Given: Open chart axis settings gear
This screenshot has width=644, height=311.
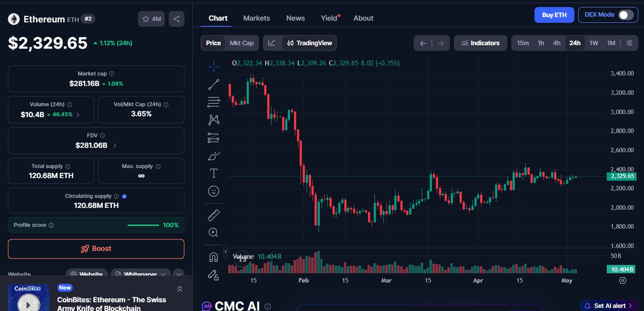Looking at the screenshot, I should coord(623,280).
